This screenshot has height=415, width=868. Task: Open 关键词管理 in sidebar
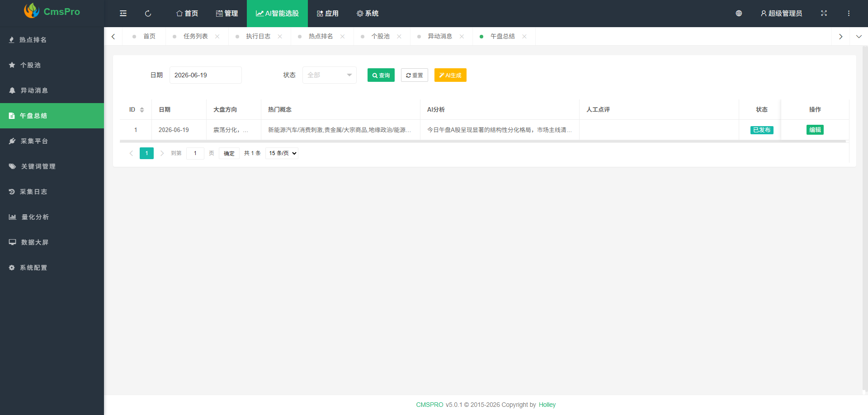(52, 166)
